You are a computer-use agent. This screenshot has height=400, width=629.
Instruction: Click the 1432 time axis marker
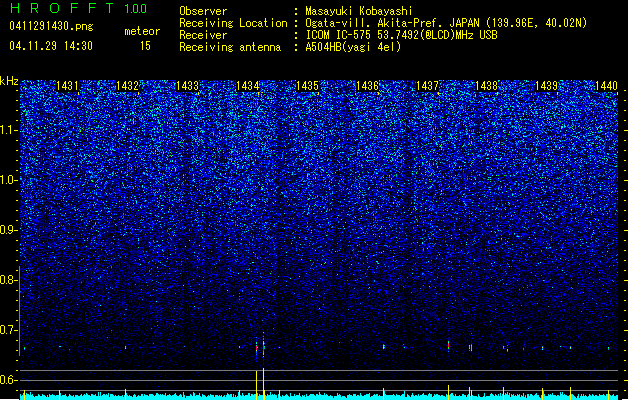click(127, 86)
